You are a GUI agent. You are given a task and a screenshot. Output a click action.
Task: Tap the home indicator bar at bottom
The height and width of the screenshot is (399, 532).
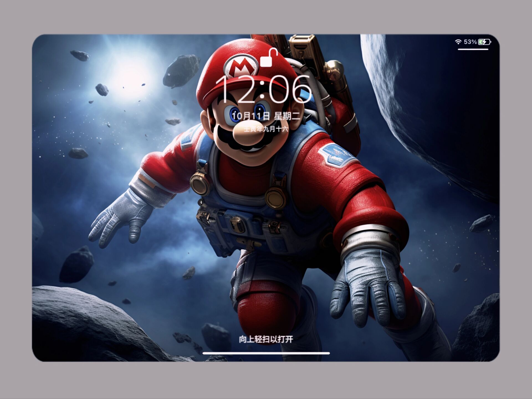click(266, 353)
